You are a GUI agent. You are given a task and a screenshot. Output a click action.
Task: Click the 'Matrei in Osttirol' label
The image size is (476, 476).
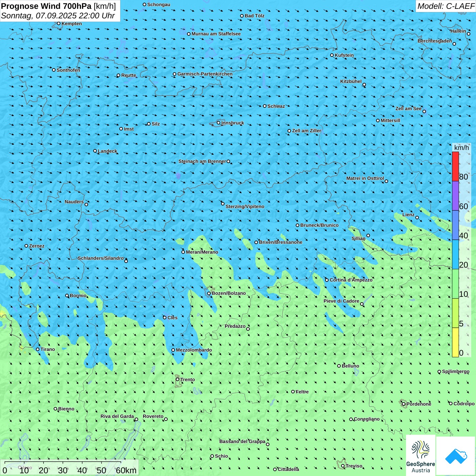coord(365,178)
